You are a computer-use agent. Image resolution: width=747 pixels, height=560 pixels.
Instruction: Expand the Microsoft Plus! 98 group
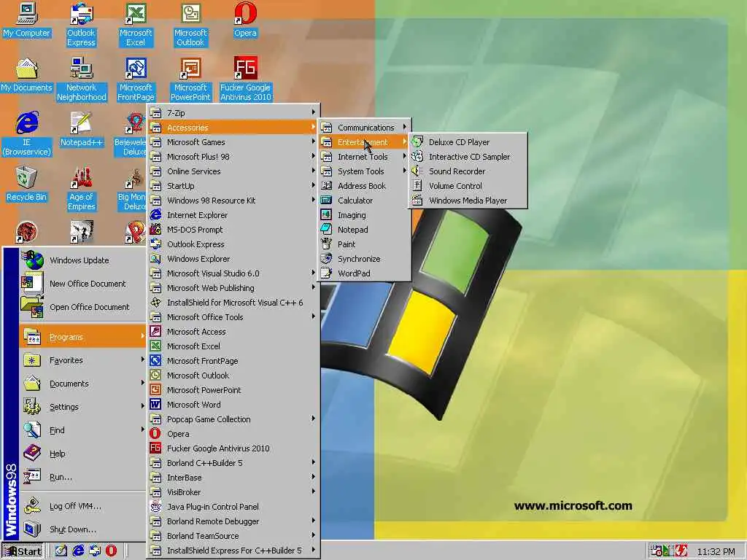coord(233,157)
